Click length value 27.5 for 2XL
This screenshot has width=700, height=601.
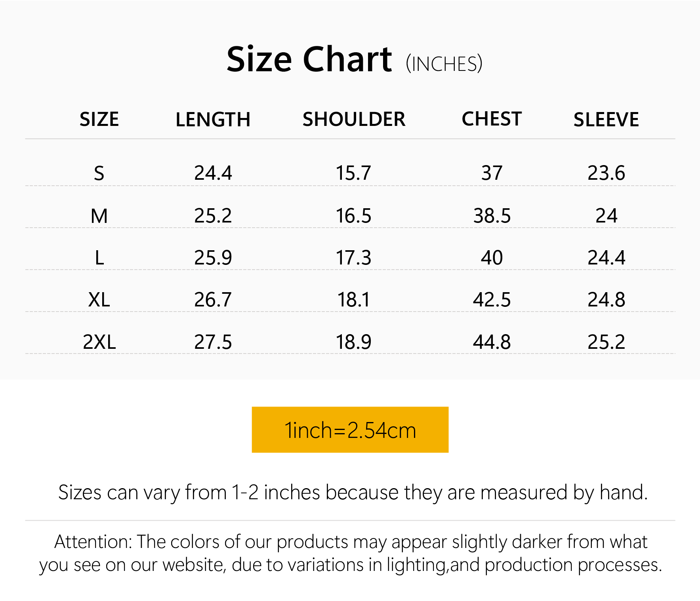213,342
